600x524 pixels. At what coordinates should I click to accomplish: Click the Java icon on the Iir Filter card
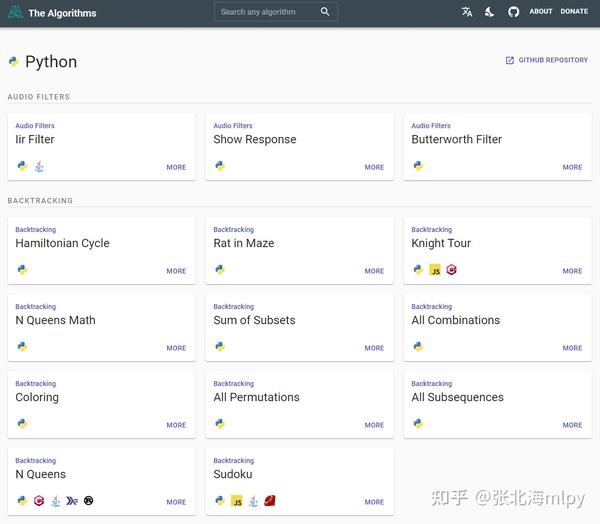(x=39, y=167)
